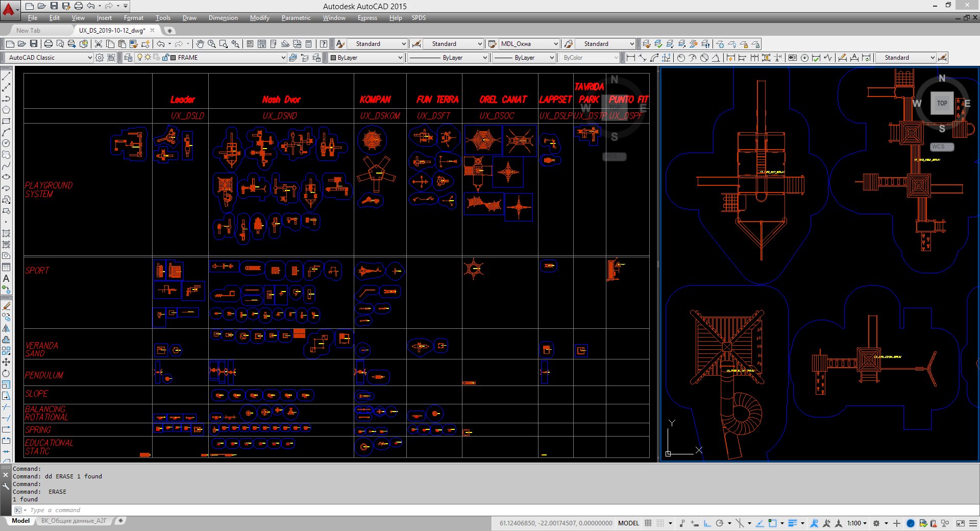The width and height of the screenshot is (980, 531).
Task: Open the lineweight ByLayer dropdown
Action: [x=552, y=58]
